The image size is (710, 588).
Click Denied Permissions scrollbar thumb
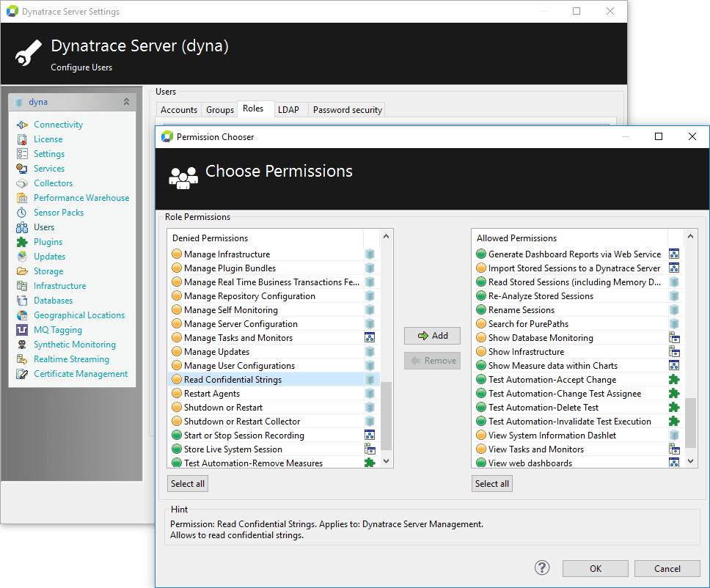click(x=386, y=416)
